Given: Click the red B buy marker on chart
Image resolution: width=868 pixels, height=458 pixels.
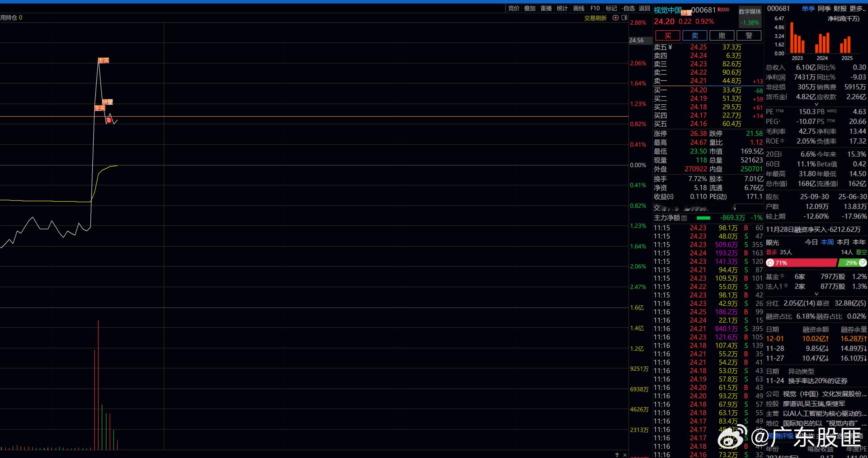Looking at the screenshot, I should pos(109,120).
